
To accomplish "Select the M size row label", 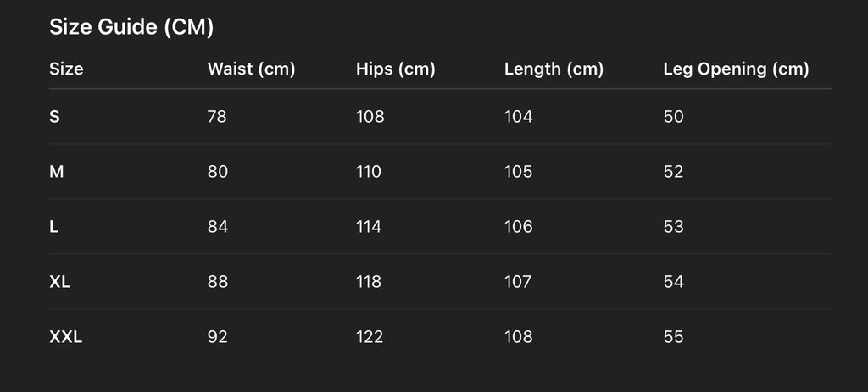I will [x=57, y=172].
